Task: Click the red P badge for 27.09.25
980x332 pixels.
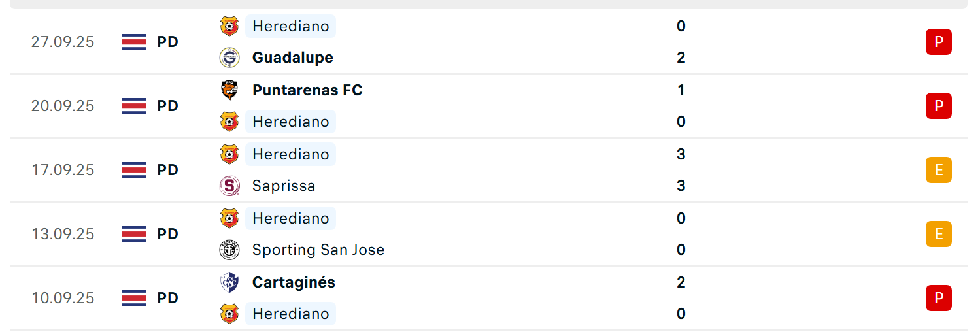Action: tap(939, 42)
